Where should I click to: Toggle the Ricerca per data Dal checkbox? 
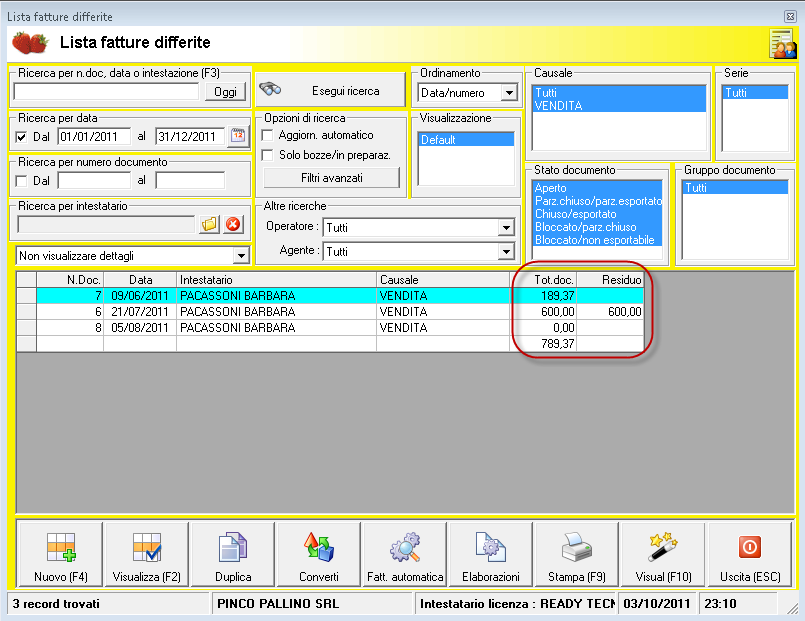[x=23, y=137]
